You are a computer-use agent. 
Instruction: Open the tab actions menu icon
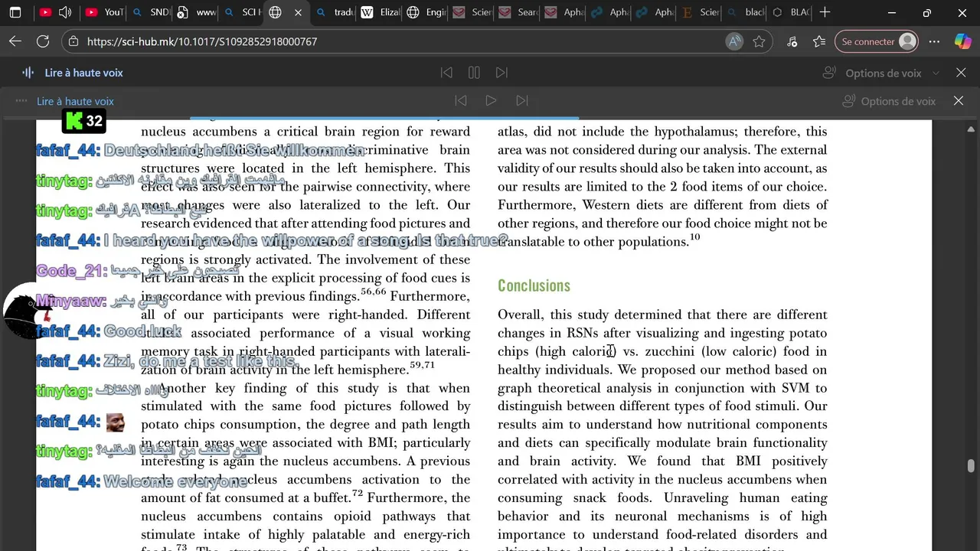pos(15,12)
